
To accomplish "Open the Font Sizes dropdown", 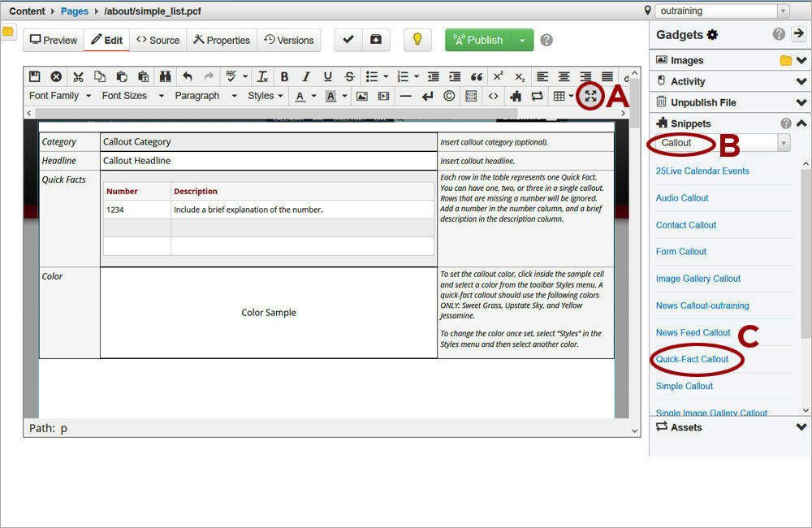I will (132, 96).
